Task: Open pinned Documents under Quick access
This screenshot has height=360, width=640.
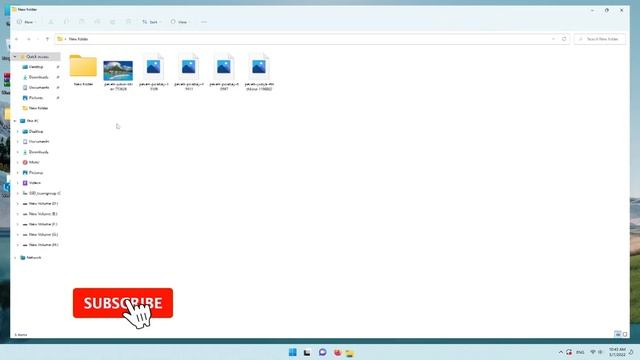Action: 39,87
